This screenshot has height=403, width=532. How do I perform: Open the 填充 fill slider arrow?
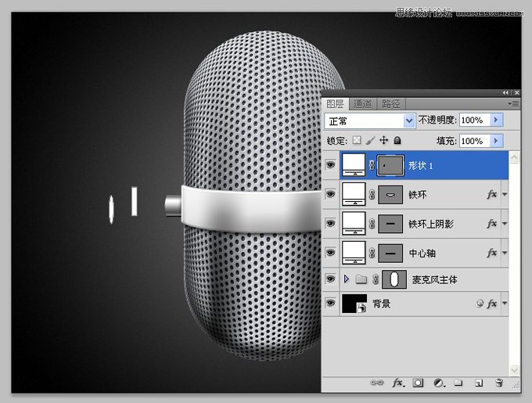coord(496,140)
